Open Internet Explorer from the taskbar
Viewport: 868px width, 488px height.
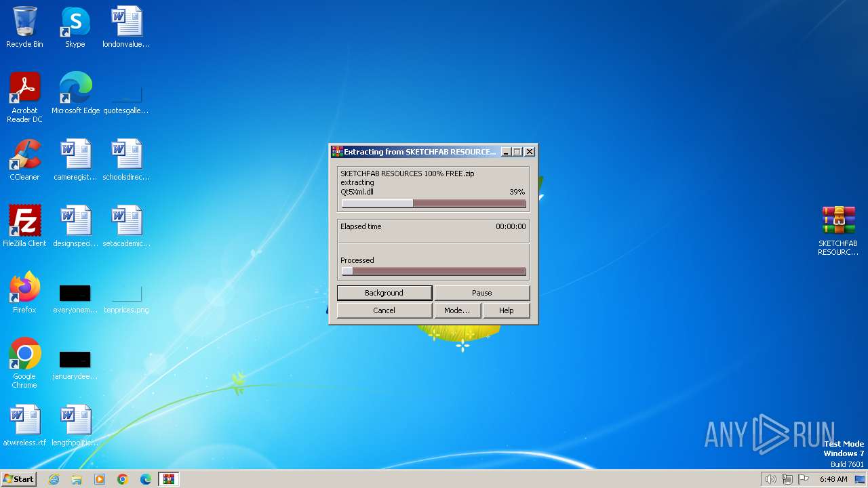click(x=54, y=479)
